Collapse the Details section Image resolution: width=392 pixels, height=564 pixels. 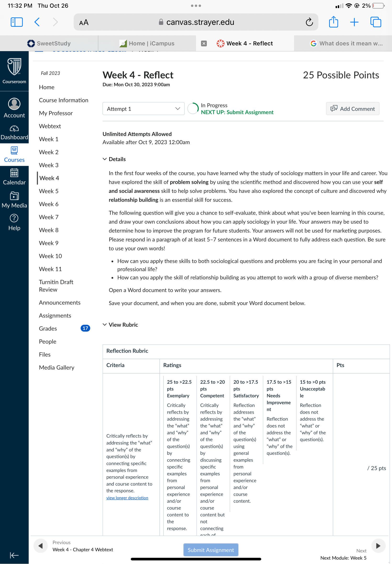[114, 159]
